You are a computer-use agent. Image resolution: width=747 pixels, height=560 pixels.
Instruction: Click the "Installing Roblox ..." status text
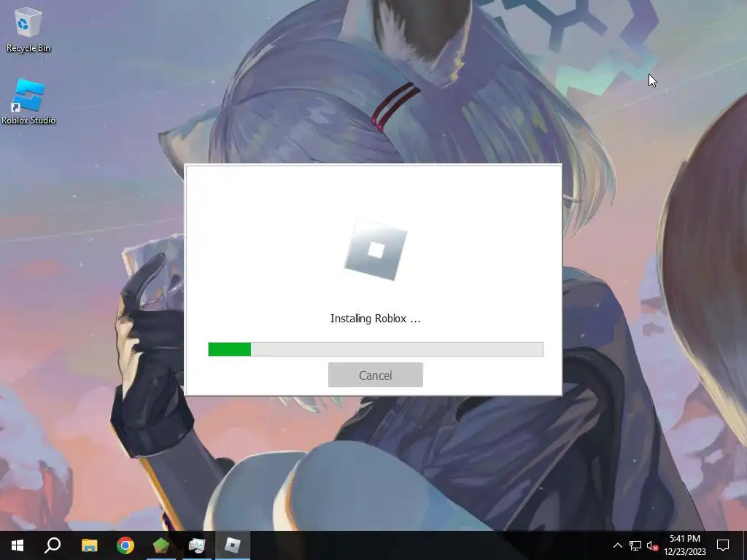376,319
